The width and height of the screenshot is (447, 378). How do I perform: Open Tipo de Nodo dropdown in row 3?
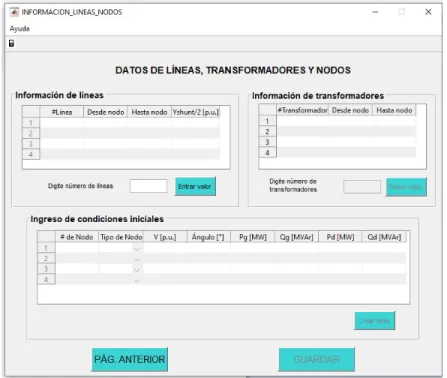[137, 269]
